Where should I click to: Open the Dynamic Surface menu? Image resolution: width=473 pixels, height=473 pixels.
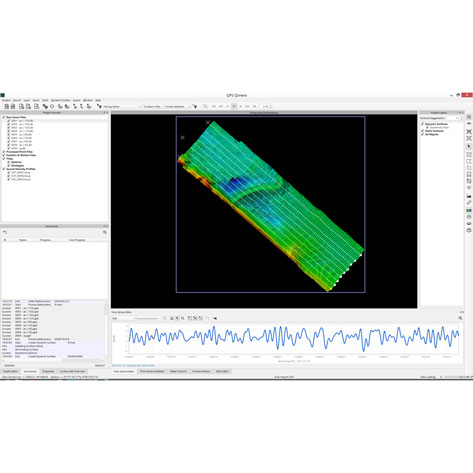point(61,100)
